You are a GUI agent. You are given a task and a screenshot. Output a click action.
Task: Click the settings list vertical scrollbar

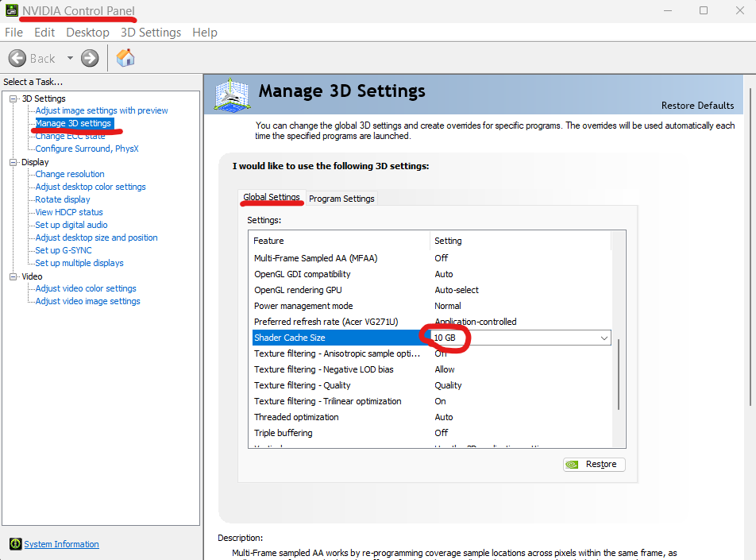(619, 374)
